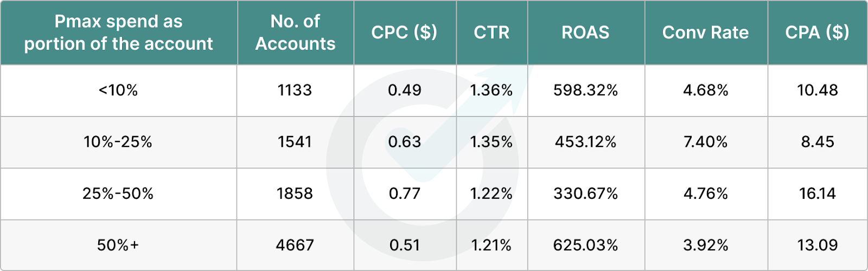Click the '50%+' row label

[x=118, y=245]
